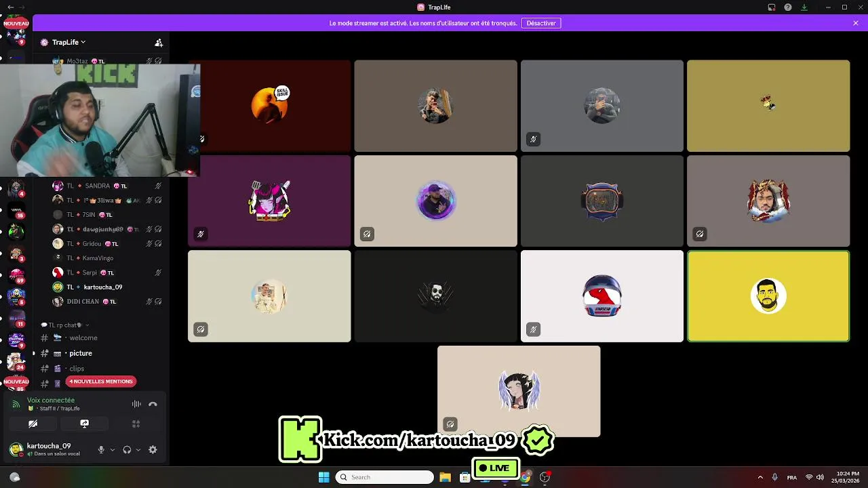The image size is (868, 488).
Task: Focus the racing helmet avatar tile
Action: pos(602,296)
